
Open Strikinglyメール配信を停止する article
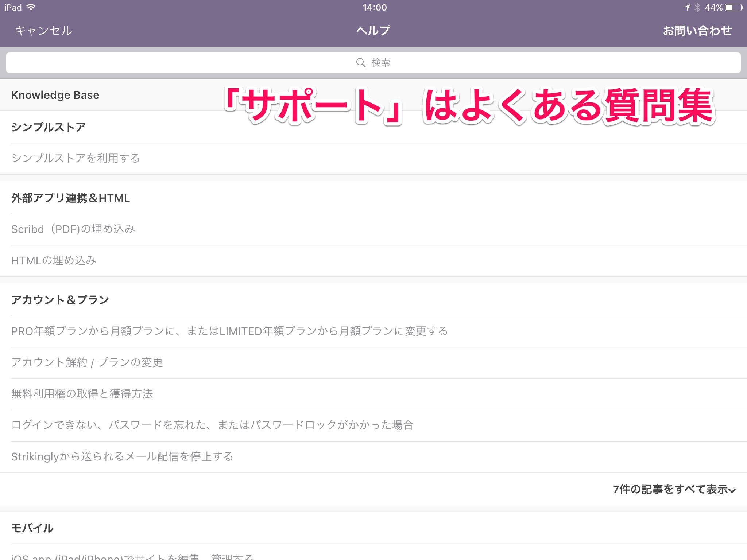(122, 456)
